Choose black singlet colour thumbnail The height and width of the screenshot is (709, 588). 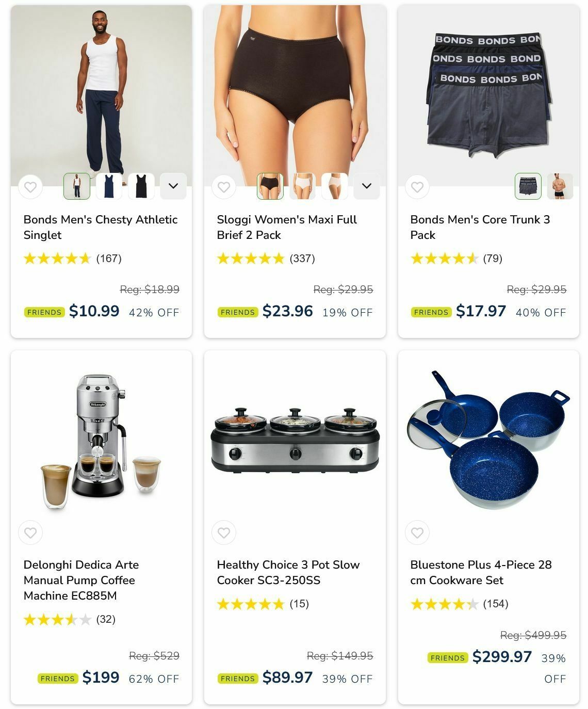tap(141, 186)
